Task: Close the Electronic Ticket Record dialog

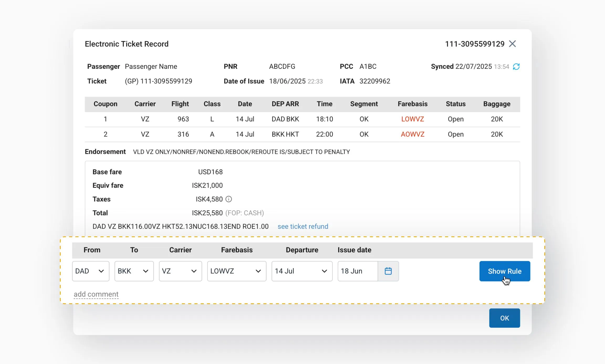Action: pos(512,44)
